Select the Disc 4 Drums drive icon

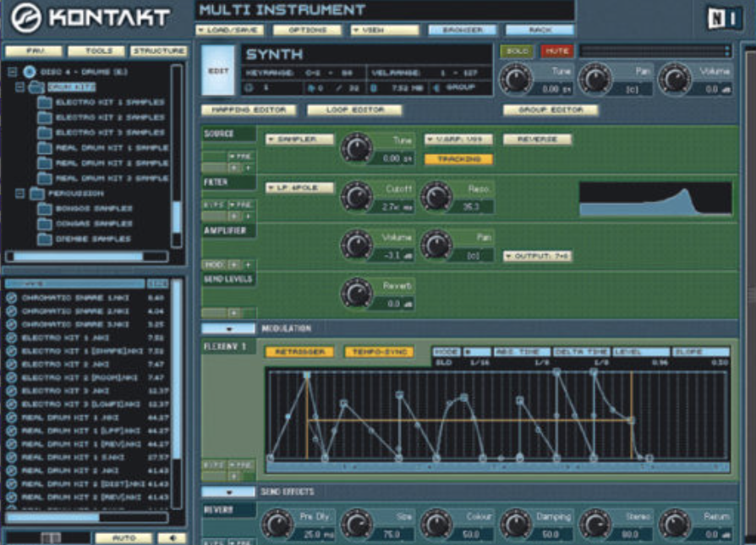click(x=30, y=72)
